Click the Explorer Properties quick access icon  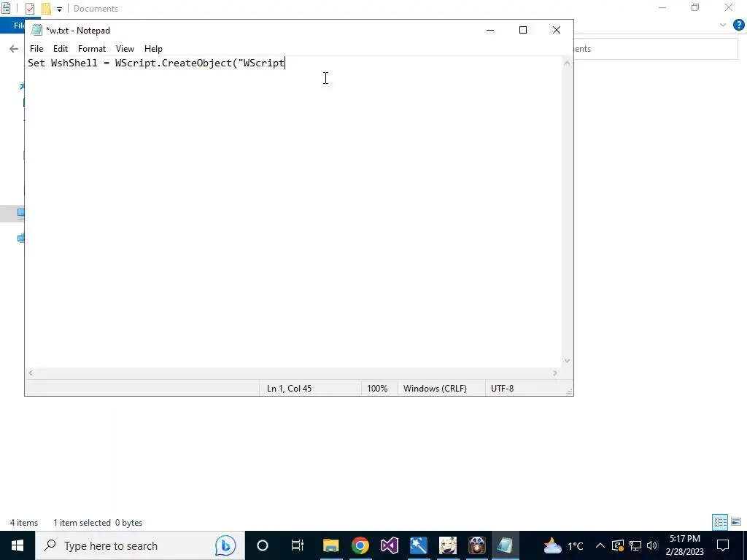click(30, 9)
